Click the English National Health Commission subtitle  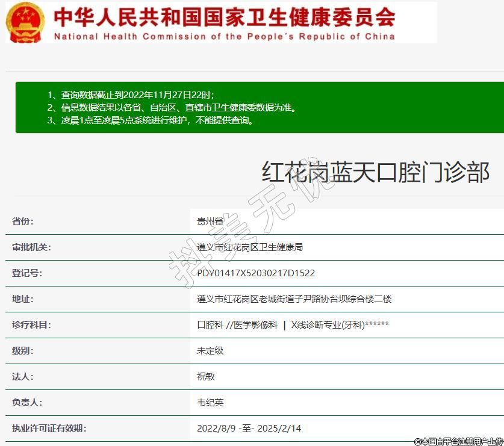(224, 36)
